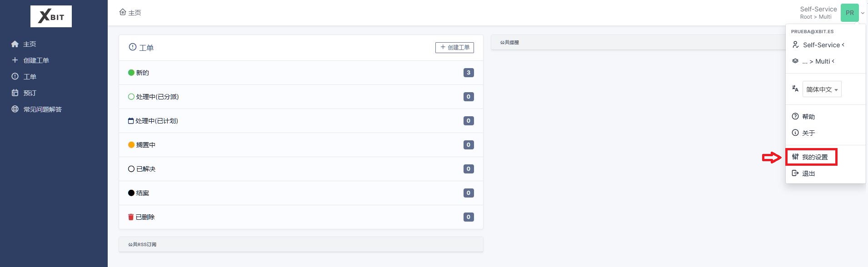Expand the 公共RSS订阅 panel

tap(301, 244)
